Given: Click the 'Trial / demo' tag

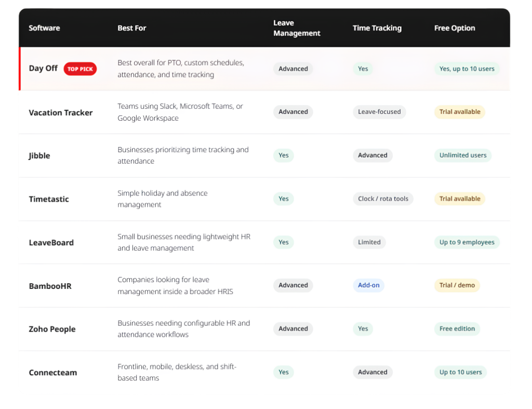Looking at the screenshot, I should (x=457, y=285).
